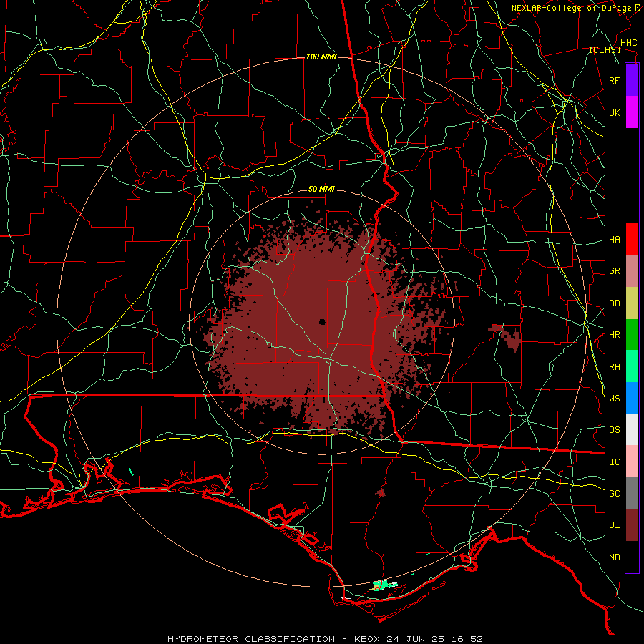Click the GR legend label

615,271
